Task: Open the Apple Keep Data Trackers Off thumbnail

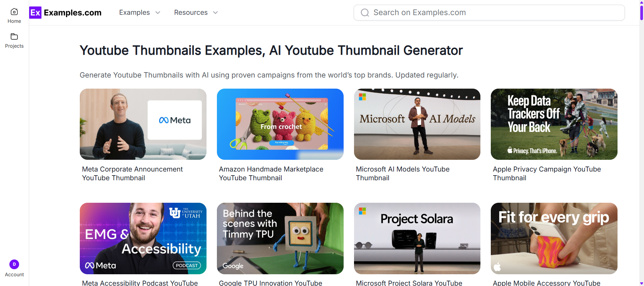Action: click(x=554, y=124)
